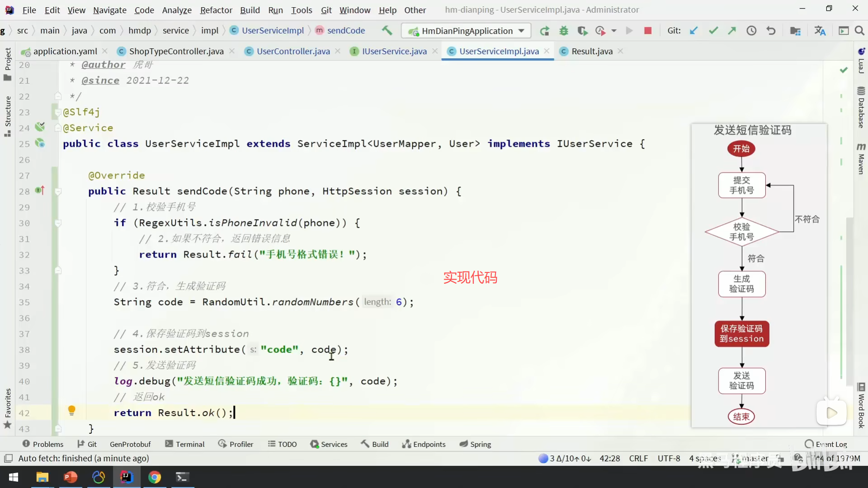868x488 pixels.
Task: Click the intention lightbulb on line 42
Action: (x=71, y=410)
